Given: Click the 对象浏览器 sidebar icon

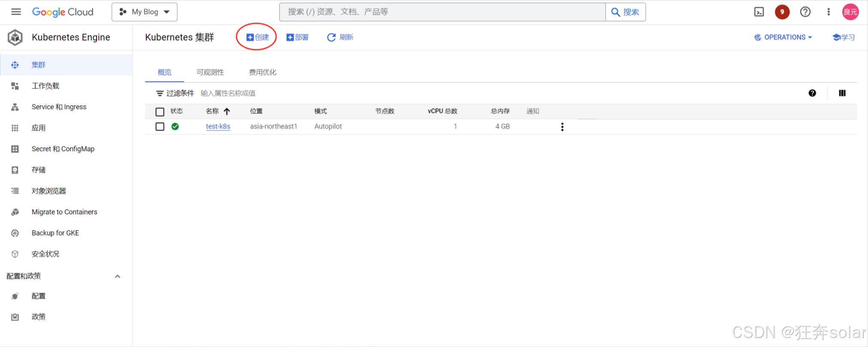Looking at the screenshot, I should pyautogui.click(x=15, y=191).
